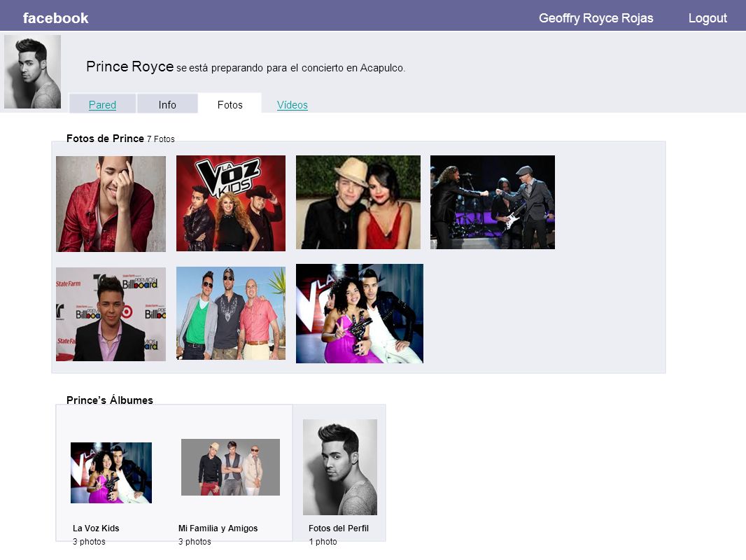Click the 1 photo count text
Image resolution: width=746 pixels, height=560 pixels.
point(323,541)
